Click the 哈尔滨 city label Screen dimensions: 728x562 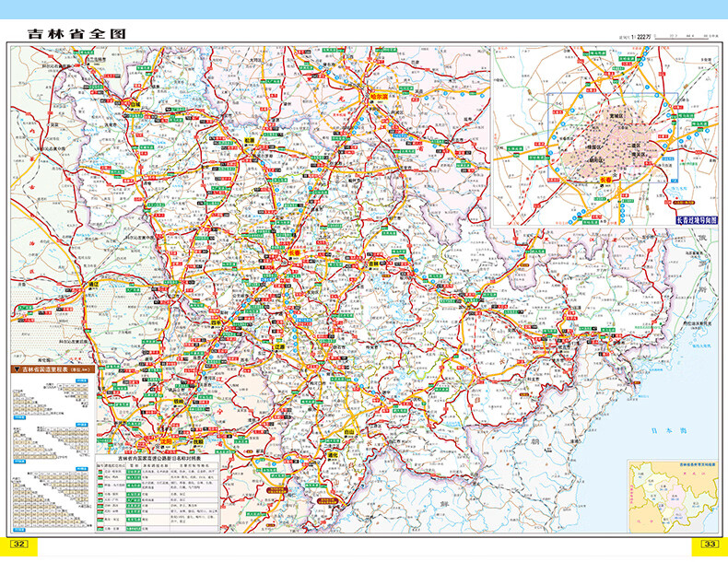pyautogui.click(x=379, y=97)
